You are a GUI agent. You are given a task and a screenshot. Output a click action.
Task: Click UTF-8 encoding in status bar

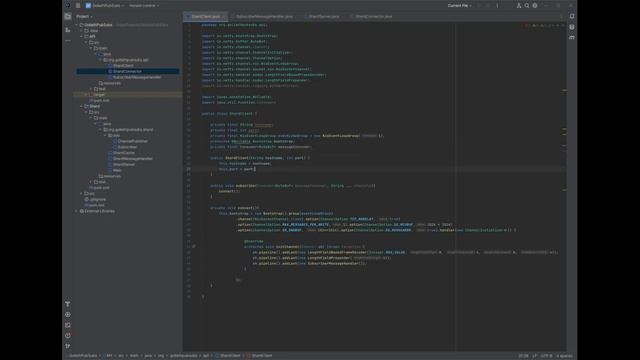pos(547,356)
